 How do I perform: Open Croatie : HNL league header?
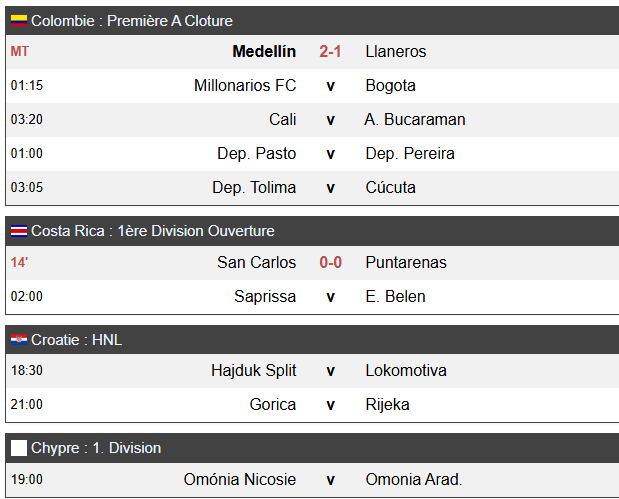(77, 340)
